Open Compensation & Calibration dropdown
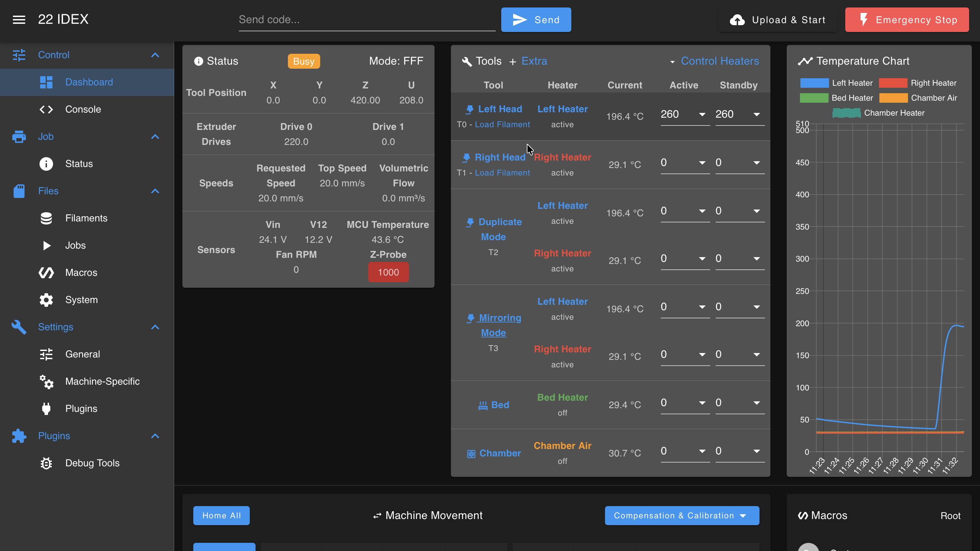 coord(682,516)
